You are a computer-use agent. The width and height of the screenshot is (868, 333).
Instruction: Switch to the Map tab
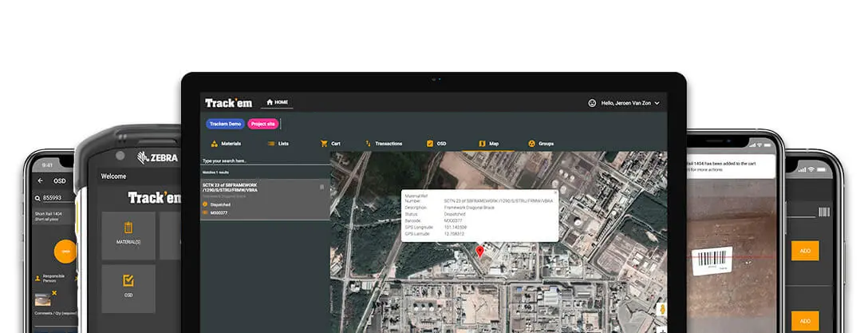489,144
